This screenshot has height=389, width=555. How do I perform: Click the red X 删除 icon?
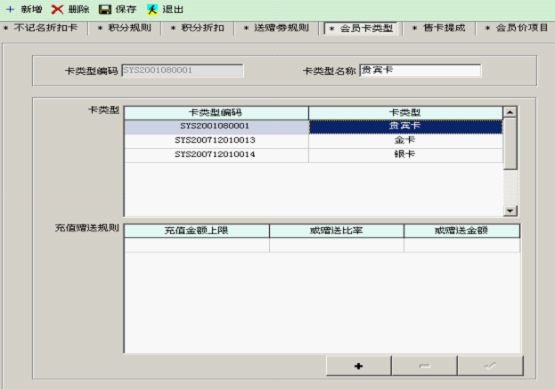click(x=57, y=10)
